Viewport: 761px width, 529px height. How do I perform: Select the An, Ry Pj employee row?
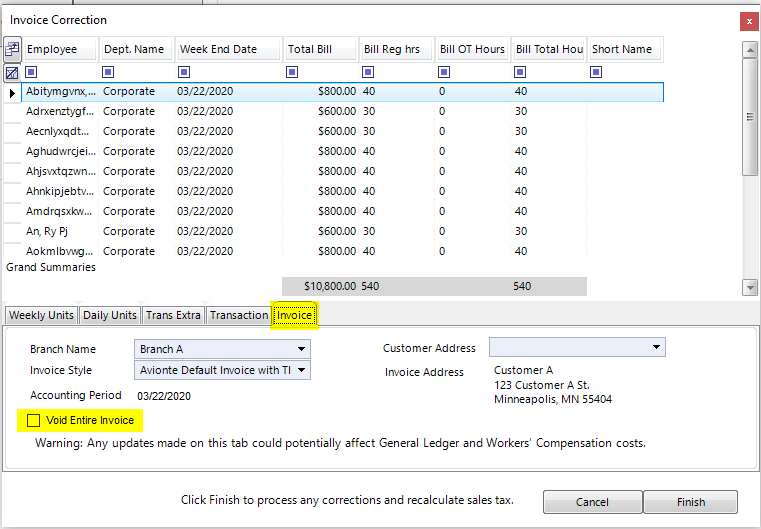click(x=342, y=231)
